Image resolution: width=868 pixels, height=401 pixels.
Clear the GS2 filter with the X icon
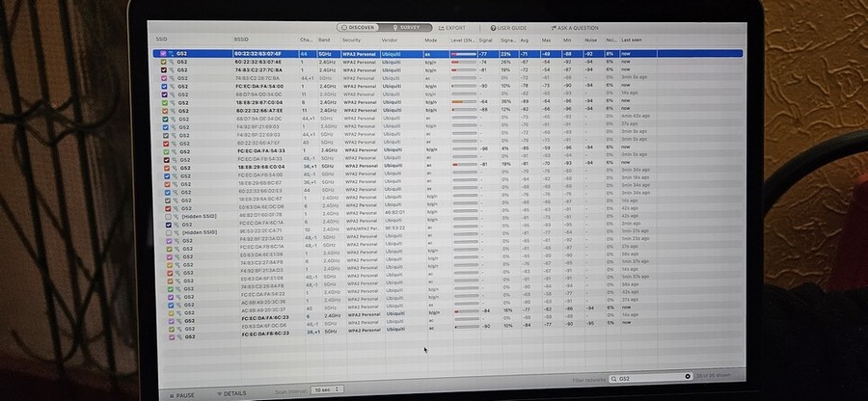tap(688, 377)
